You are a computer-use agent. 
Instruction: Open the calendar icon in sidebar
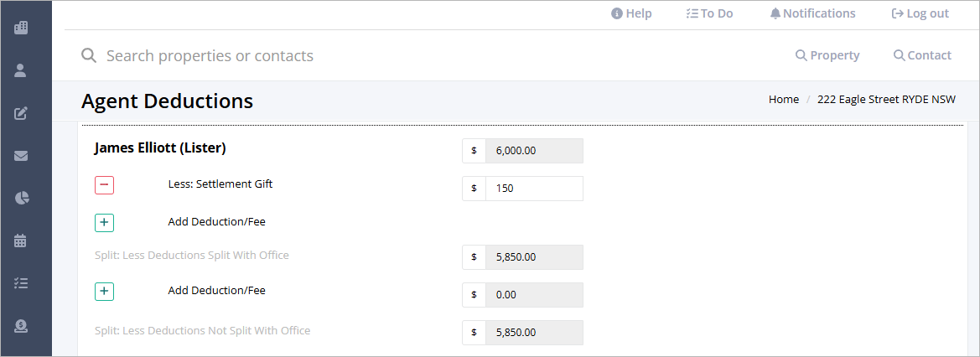coord(21,241)
